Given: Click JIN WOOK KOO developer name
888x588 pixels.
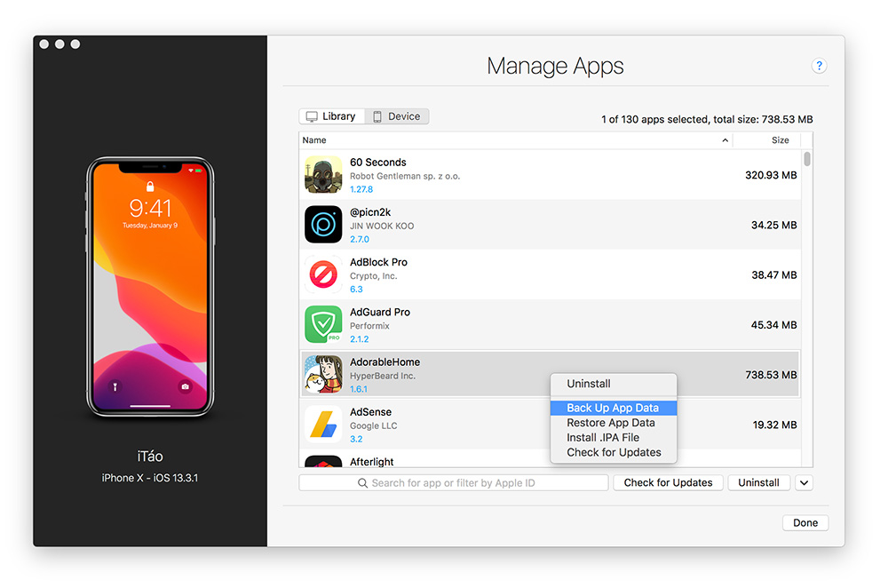Looking at the screenshot, I should pyautogui.click(x=382, y=226).
